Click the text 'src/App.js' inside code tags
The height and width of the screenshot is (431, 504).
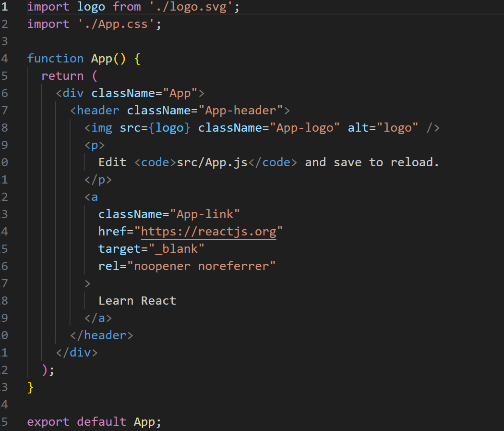point(212,162)
